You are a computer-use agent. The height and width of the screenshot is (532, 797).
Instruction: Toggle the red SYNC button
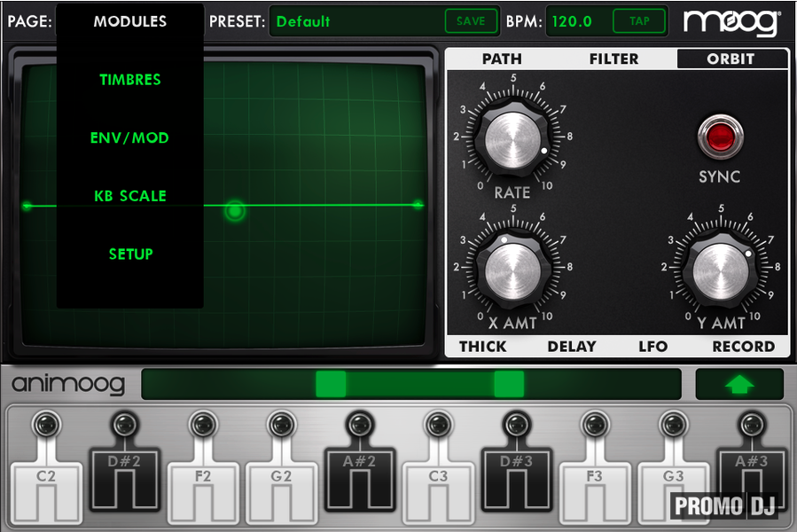point(720,137)
